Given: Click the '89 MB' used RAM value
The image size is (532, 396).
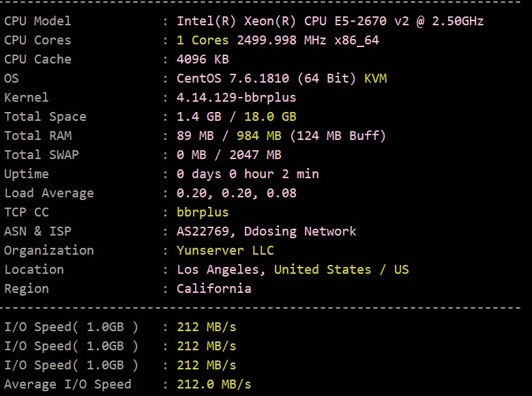Looking at the screenshot, I should pyautogui.click(x=195, y=135).
